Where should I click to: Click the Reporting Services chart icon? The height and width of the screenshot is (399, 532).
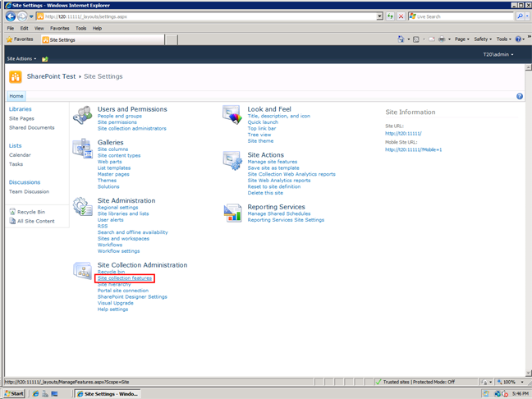click(232, 213)
